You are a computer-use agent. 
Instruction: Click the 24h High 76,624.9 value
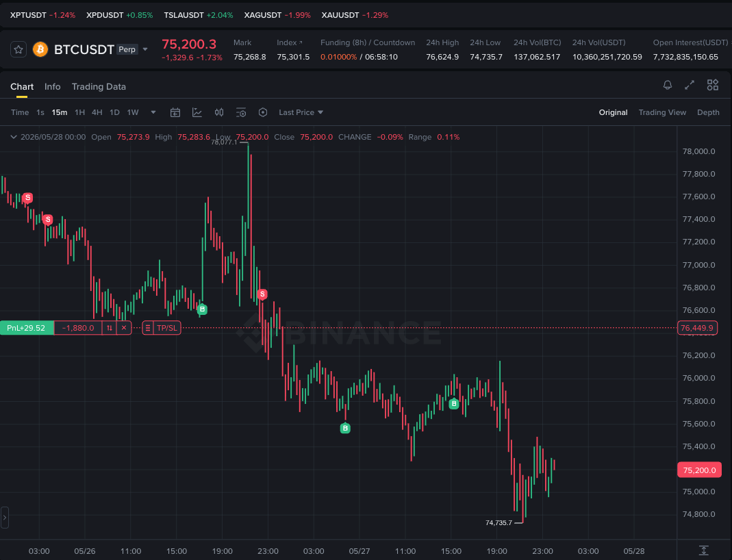442,57
